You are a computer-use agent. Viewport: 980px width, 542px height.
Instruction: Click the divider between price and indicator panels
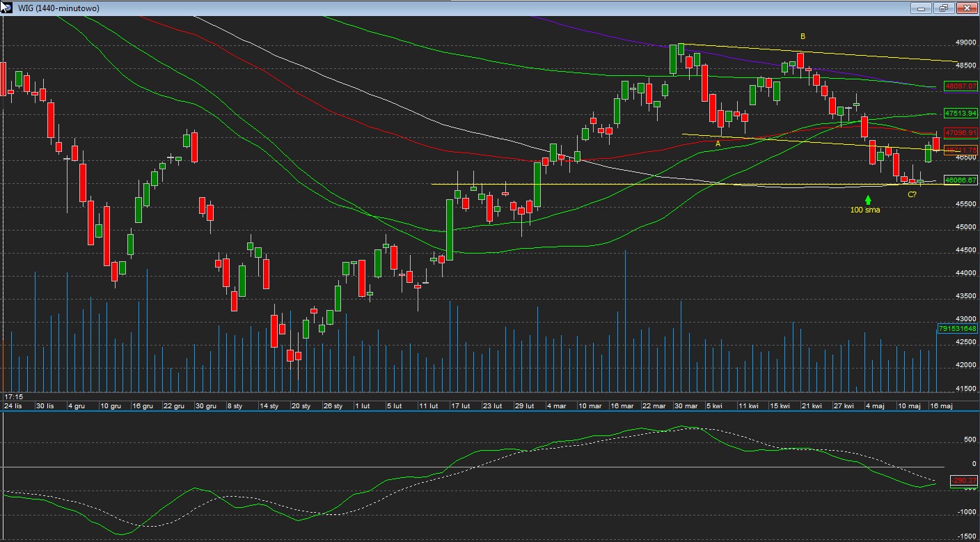(x=487, y=411)
